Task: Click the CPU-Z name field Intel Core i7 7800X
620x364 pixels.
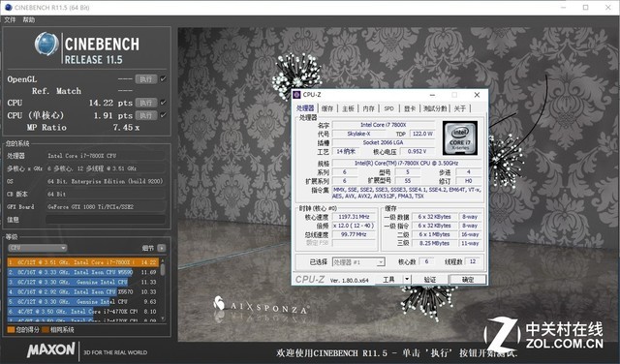Action: coord(384,125)
